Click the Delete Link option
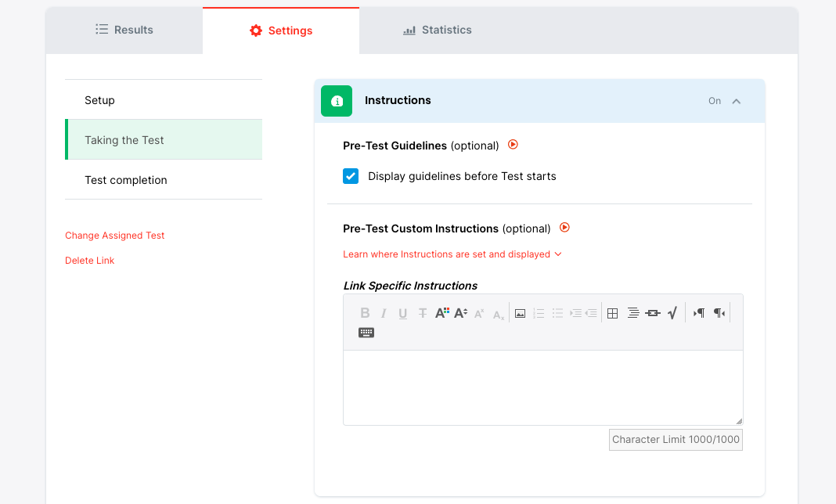The width and height of the screenshot is (836, 504). (90, 261)
